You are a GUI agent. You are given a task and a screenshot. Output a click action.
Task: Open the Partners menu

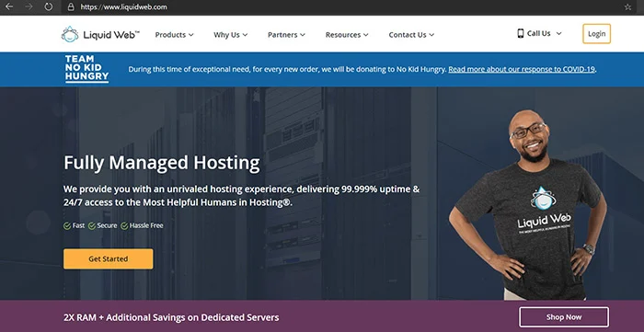click(286, 35)
